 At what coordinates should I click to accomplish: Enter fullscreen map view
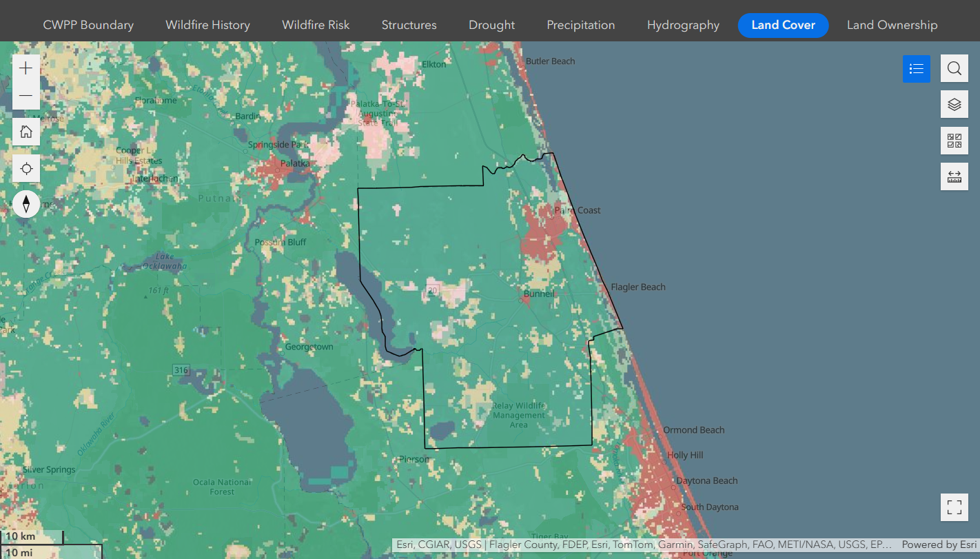[954, 507]
